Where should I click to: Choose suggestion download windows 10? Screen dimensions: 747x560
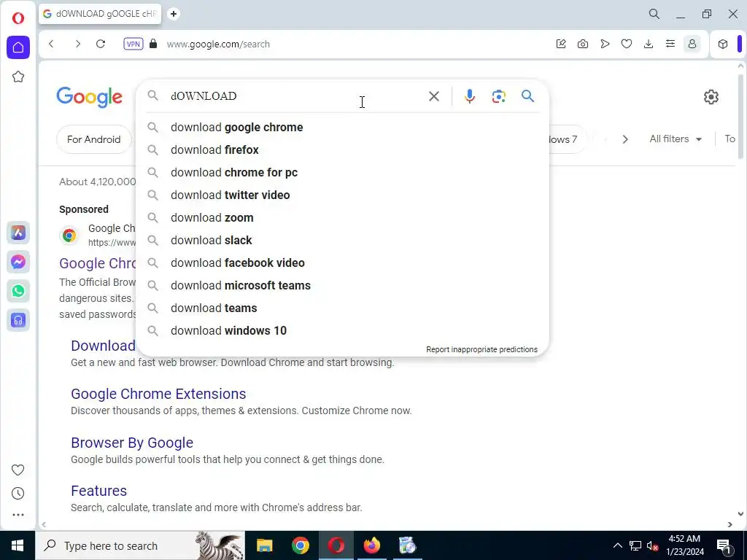tap(342, 331)
